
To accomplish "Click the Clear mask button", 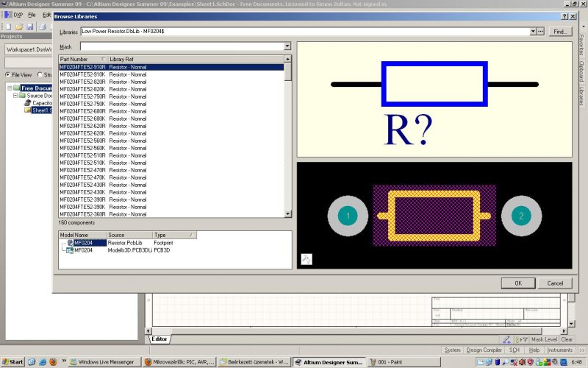I will [567, 339].
